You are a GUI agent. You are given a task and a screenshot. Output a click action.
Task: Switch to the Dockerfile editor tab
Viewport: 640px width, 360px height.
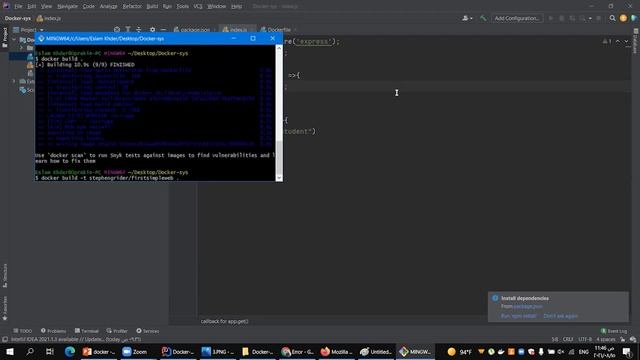point(277,30)
